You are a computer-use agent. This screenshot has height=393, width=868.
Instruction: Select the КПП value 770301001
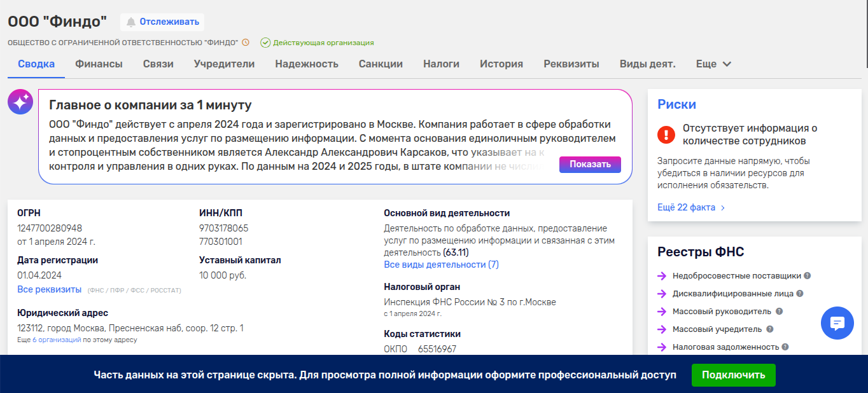click(x=221, y=242)
